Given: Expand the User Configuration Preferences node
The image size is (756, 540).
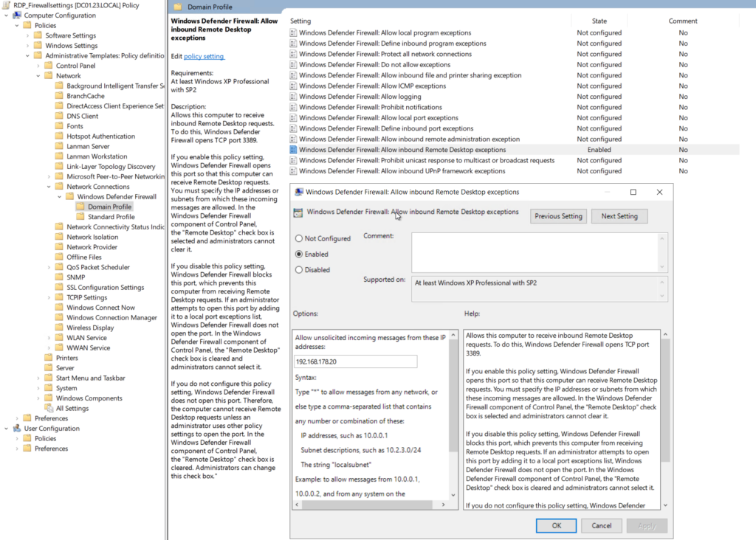Looking at the screenshot, I should tap(17, 449).
